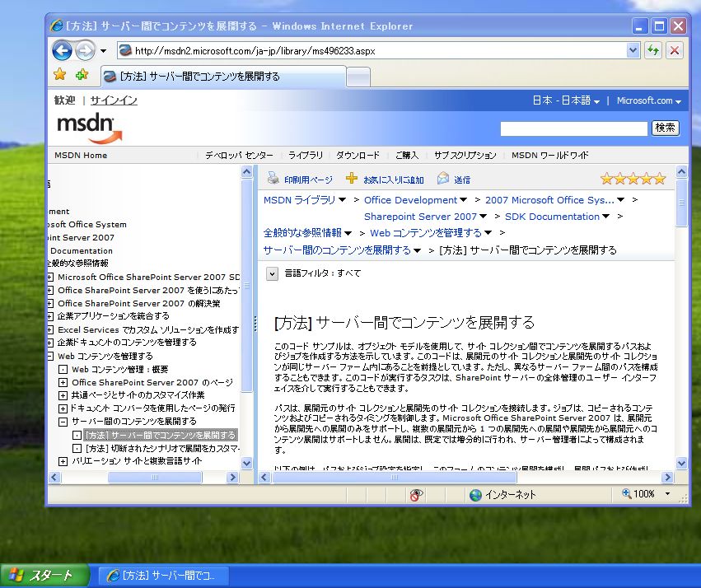Expand 企業アプリケーションを統合する tree node

[x=50, y=316]
